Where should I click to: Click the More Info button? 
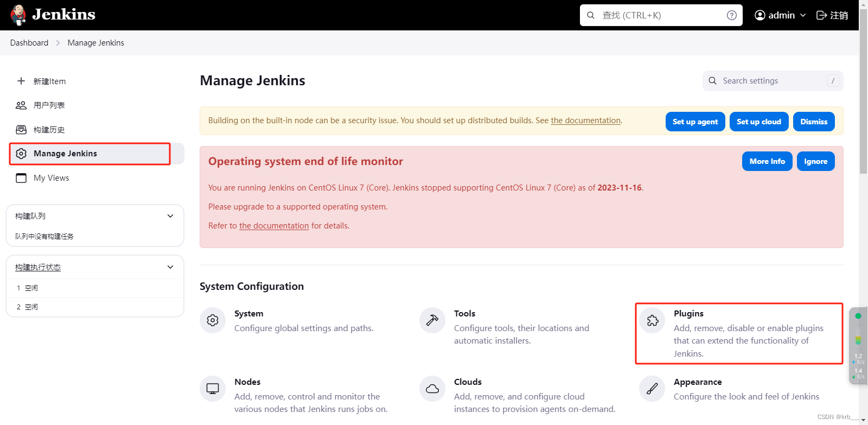pyautogui.click(x=767, y=161)
